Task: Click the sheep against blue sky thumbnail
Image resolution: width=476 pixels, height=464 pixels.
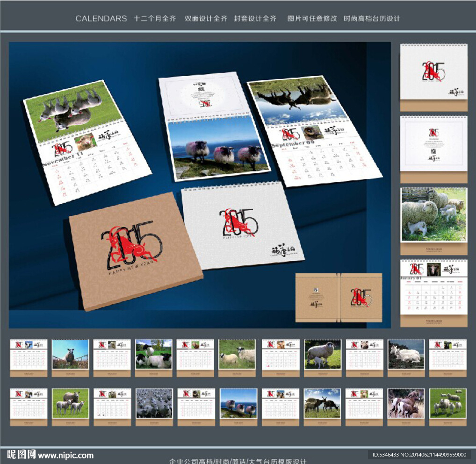Action: (70, 354)
